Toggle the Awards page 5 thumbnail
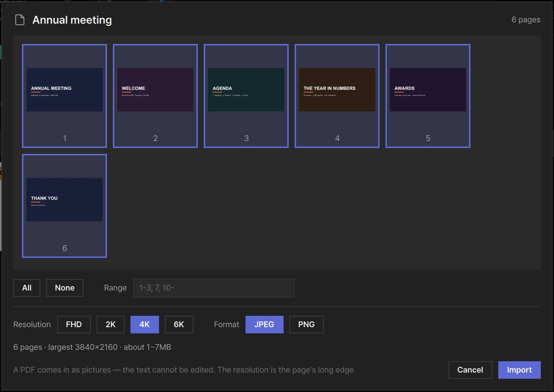 [428, 96]
